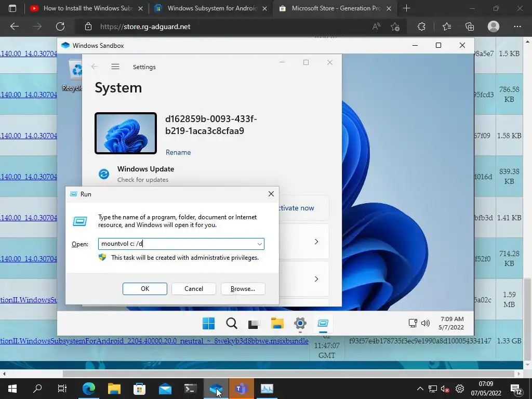Open sandbox clock showing 7:09 AM
The width and height of the screenshot is (532, 399).
[x=451, y=323]
